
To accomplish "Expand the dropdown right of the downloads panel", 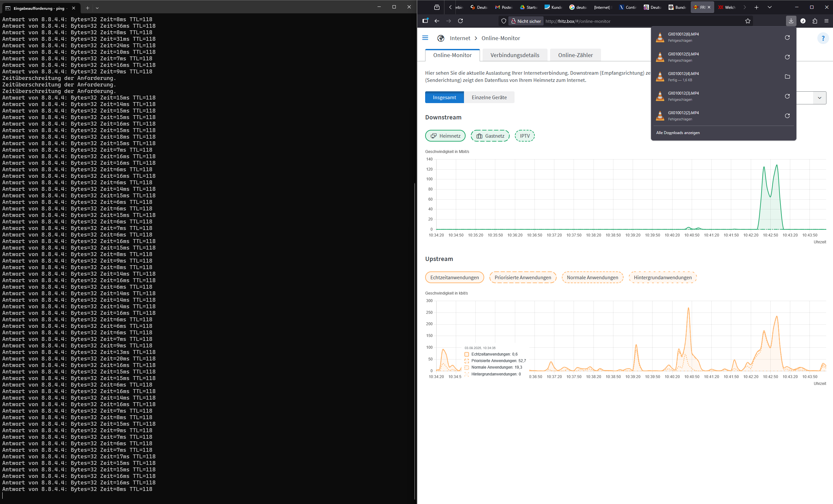I will pyautogui.click(x=819, y=98).
